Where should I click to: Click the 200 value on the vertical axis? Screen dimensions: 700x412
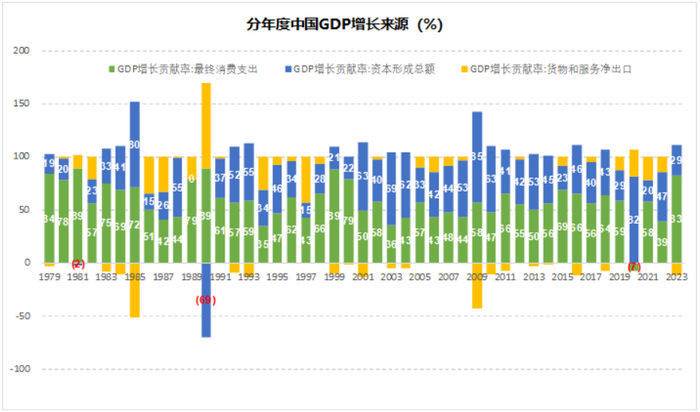[x=21, y=50]
